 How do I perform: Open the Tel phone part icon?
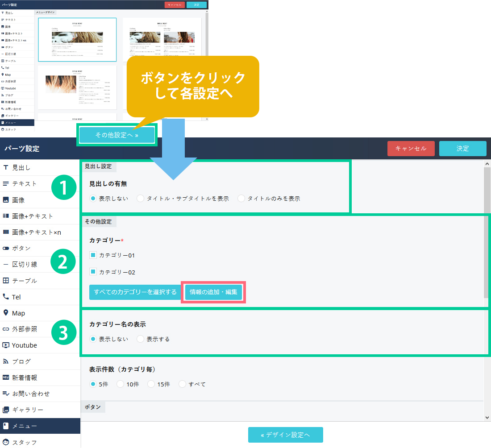pyautogui.click(x=6, y=297)
